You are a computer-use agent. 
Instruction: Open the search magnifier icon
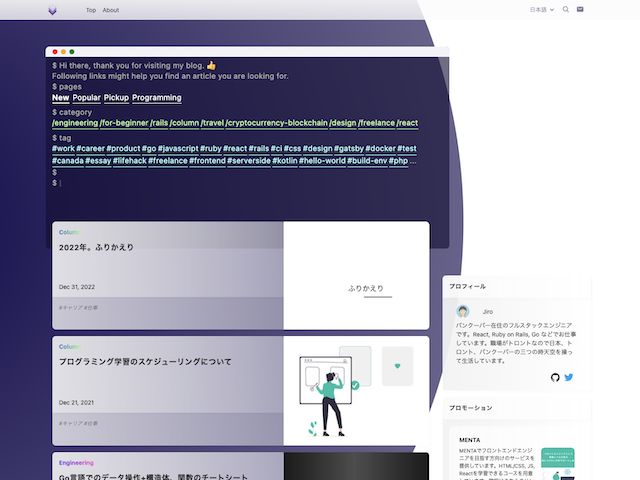(x=566, y=10)
